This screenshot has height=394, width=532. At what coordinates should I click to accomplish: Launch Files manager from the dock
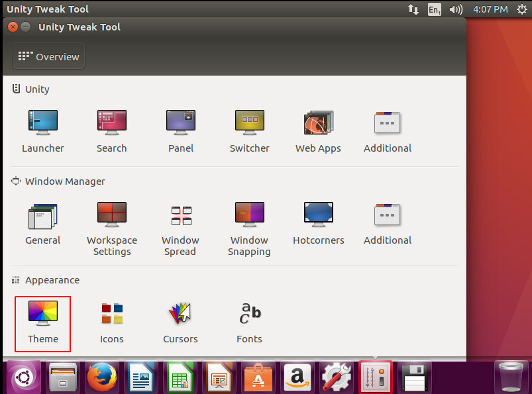(x=63, y=377)
